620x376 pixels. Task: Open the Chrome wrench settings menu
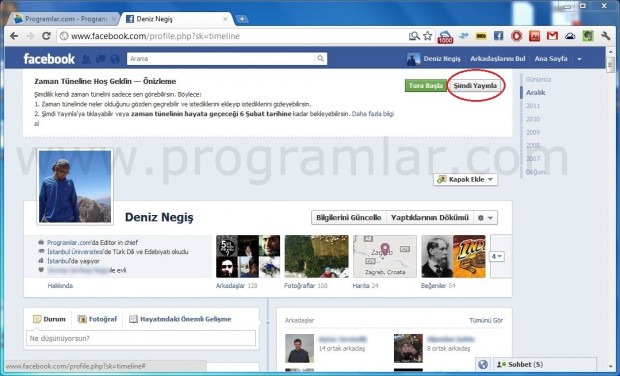pyautogui.click(x=605, y=36)
